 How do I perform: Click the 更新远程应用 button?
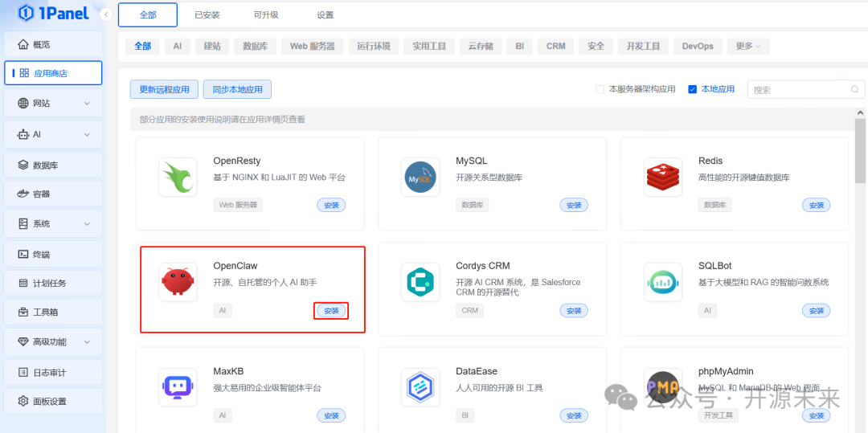165,89
